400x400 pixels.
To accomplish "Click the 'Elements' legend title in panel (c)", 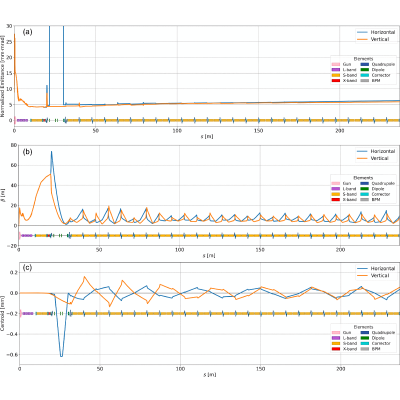I will pyautogui.click(x=363, y=327).
